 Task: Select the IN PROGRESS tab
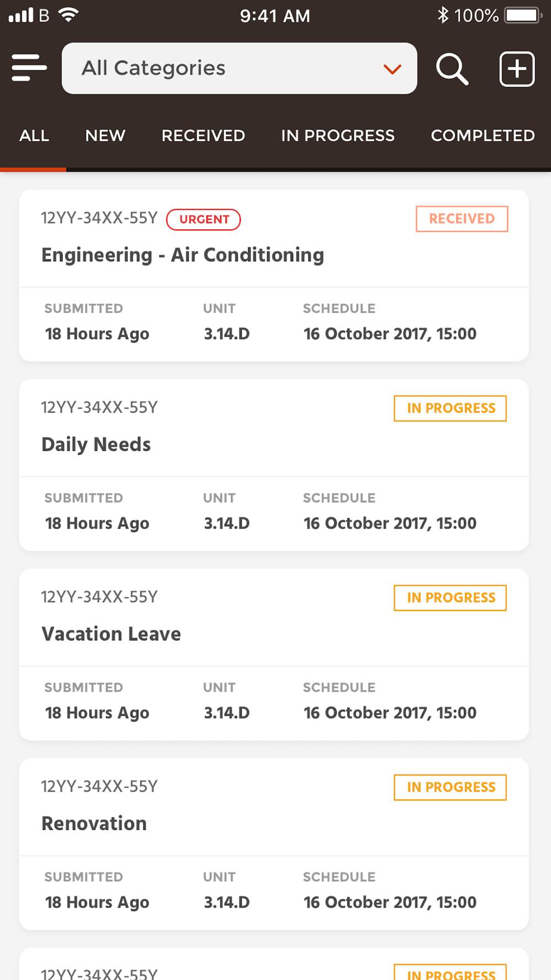[338, 136]
